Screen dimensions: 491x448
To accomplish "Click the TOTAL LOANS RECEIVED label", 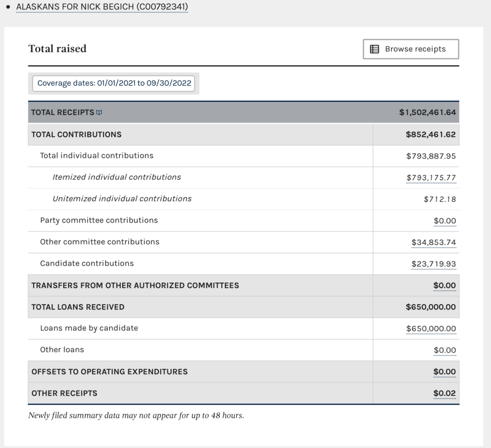I will point(78,307).
